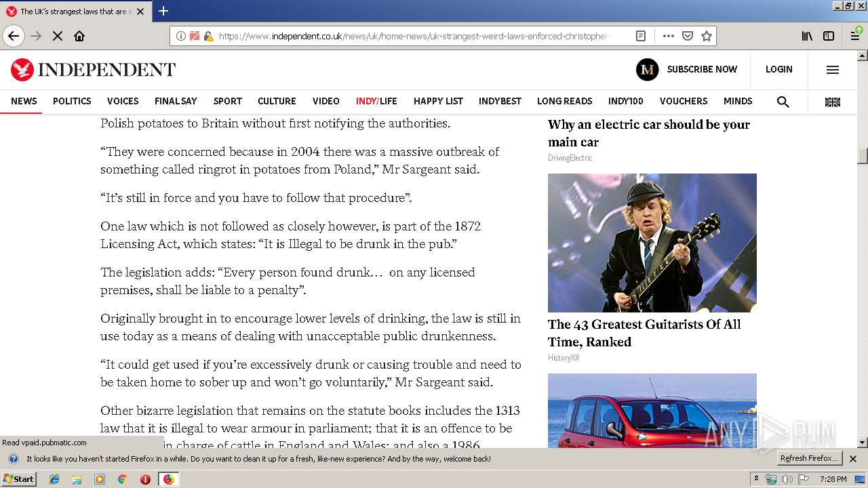Stop loading the page with the X button
Screen dimensions: 868x488
58,36
